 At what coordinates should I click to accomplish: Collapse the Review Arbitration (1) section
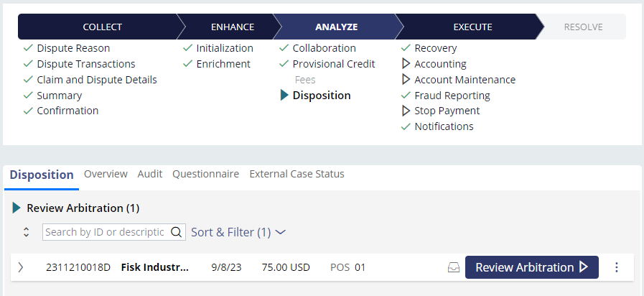[17, 208]
